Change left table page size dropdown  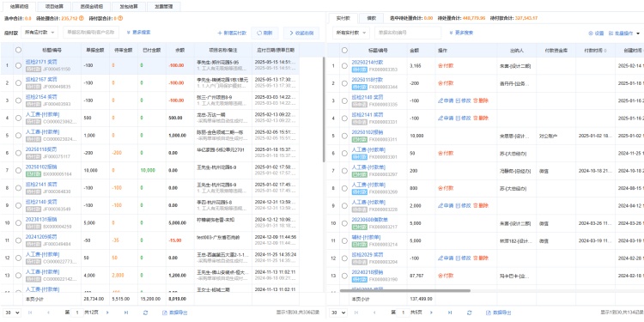[12, 313]
